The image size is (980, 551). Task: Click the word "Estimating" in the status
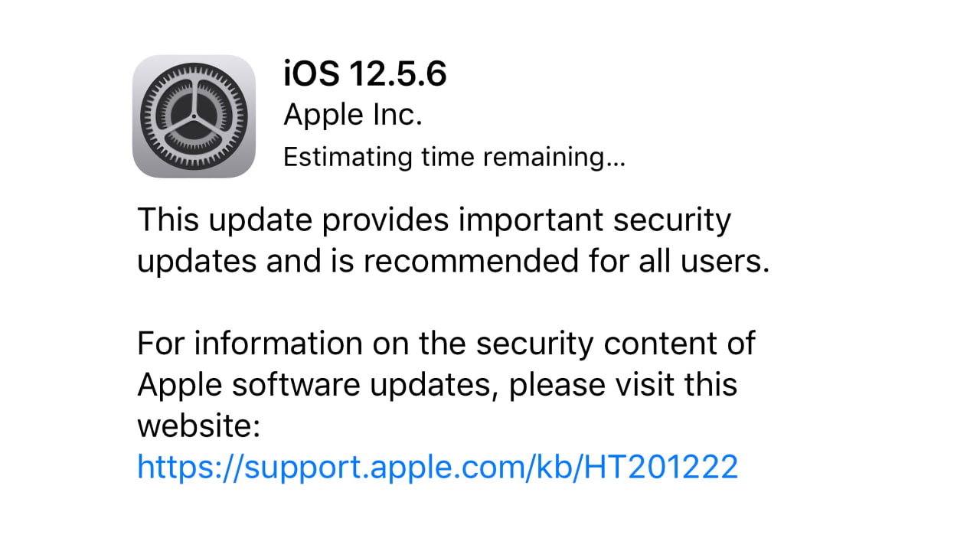coord(348,157)
